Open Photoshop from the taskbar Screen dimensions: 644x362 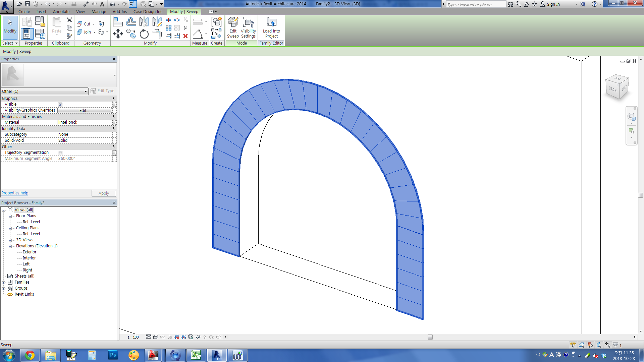click(x=113, y=355)
